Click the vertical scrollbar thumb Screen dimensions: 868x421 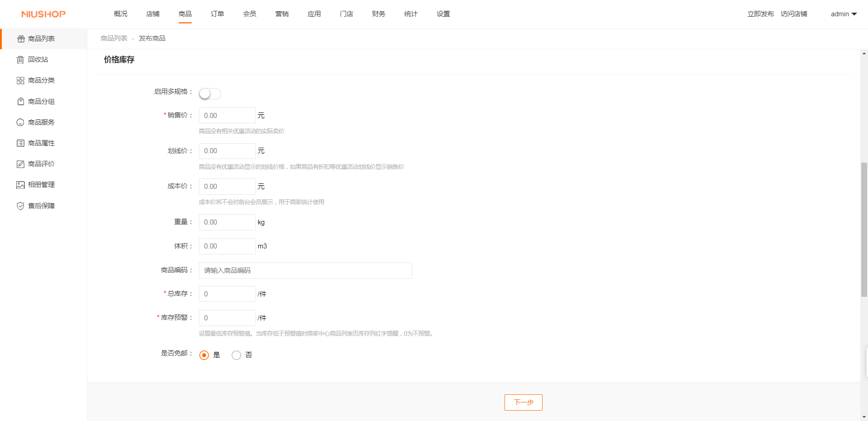tap(864, 229)
